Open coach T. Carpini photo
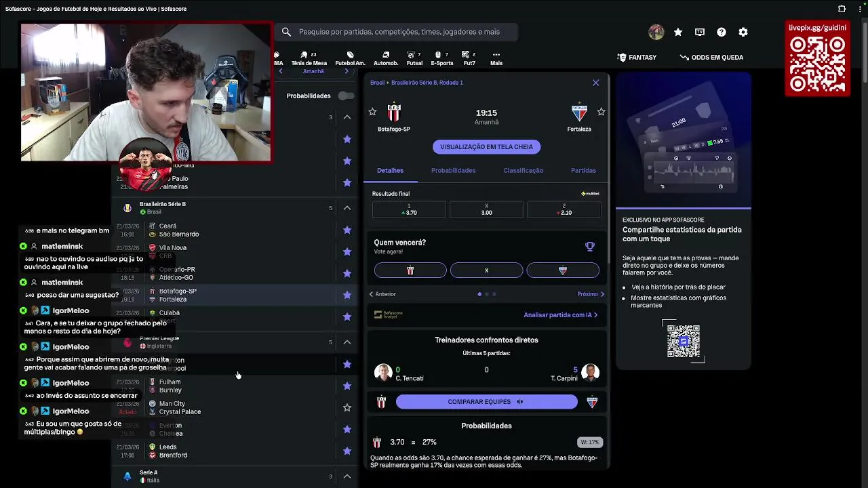Viewport: 868px width, 488px height. 590,373
